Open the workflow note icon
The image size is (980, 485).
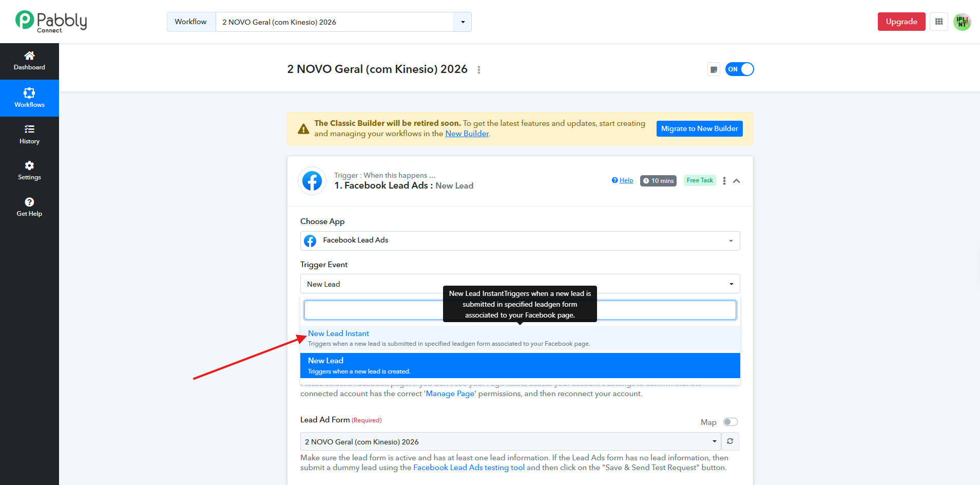714,69
